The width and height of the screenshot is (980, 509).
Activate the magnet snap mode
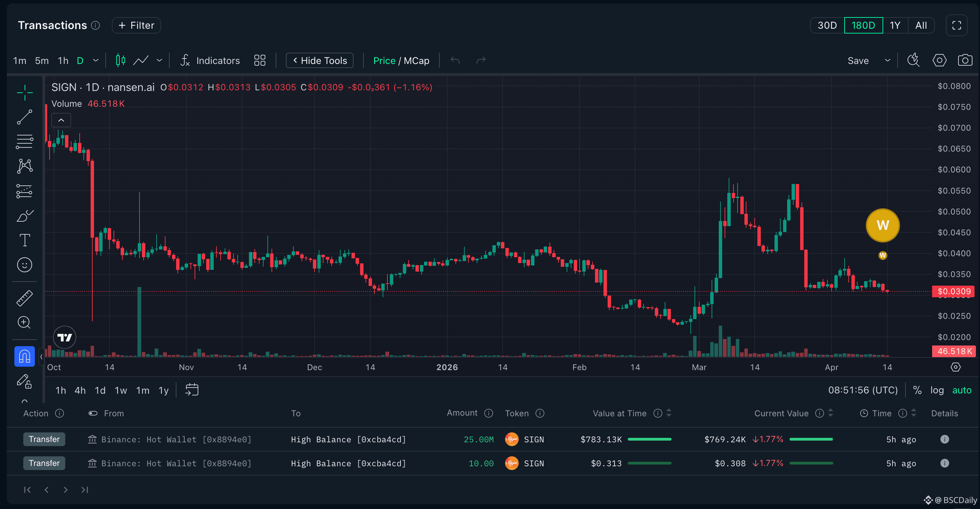24,356
